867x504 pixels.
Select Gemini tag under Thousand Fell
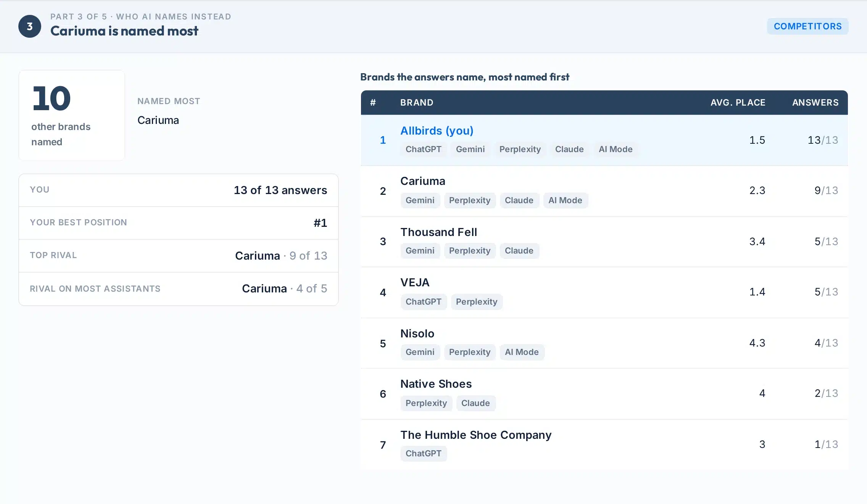[x=420, y=251]
